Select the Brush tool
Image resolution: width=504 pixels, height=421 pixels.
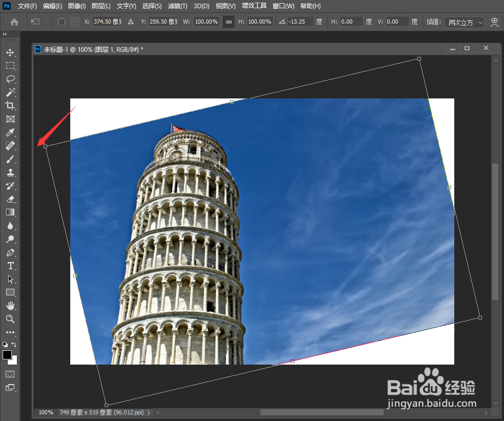(10, 159)
